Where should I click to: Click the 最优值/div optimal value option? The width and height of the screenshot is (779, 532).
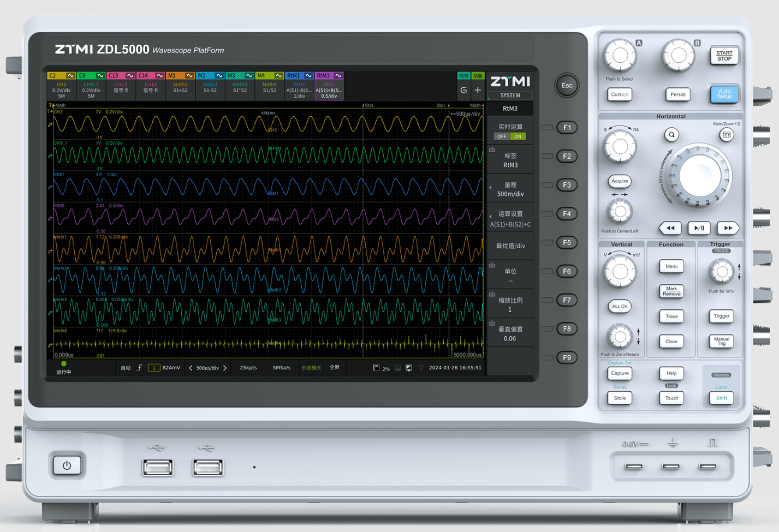510,246
